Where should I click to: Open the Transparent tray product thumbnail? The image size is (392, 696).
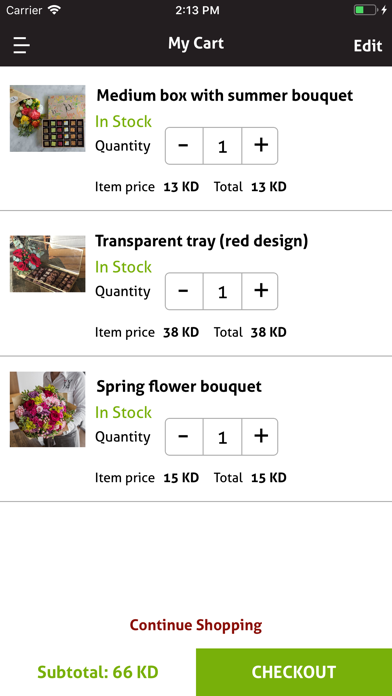pos(48,264)
